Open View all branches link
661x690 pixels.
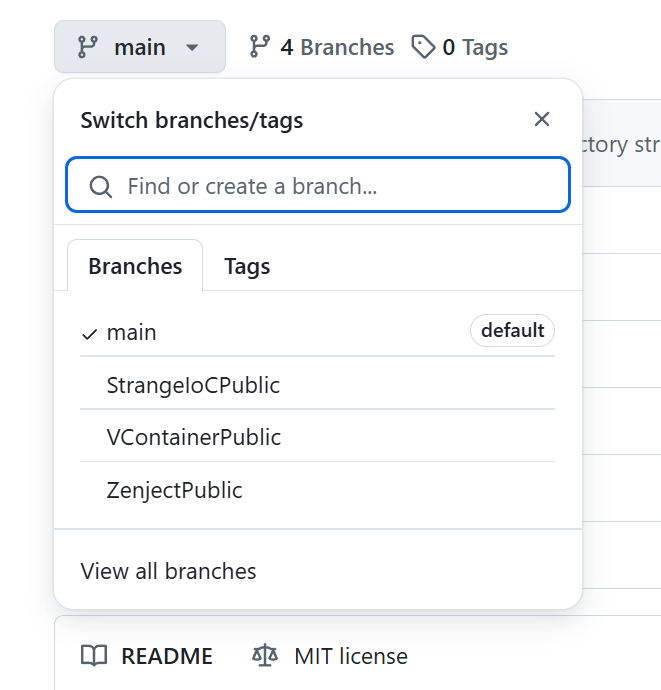pyautogui.click(x=168, y=571)
